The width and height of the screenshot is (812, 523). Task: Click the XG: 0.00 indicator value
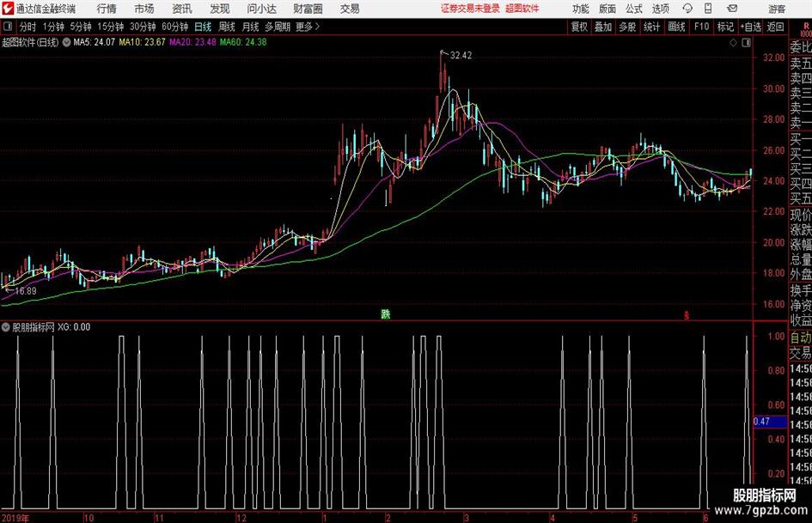(74, 327)
